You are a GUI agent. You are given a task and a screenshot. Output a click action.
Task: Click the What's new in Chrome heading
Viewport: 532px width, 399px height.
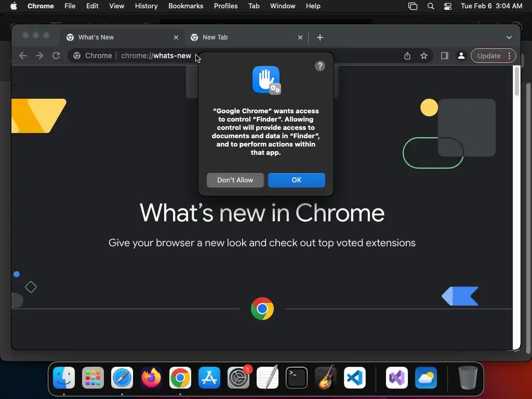[x=262, y=213]
